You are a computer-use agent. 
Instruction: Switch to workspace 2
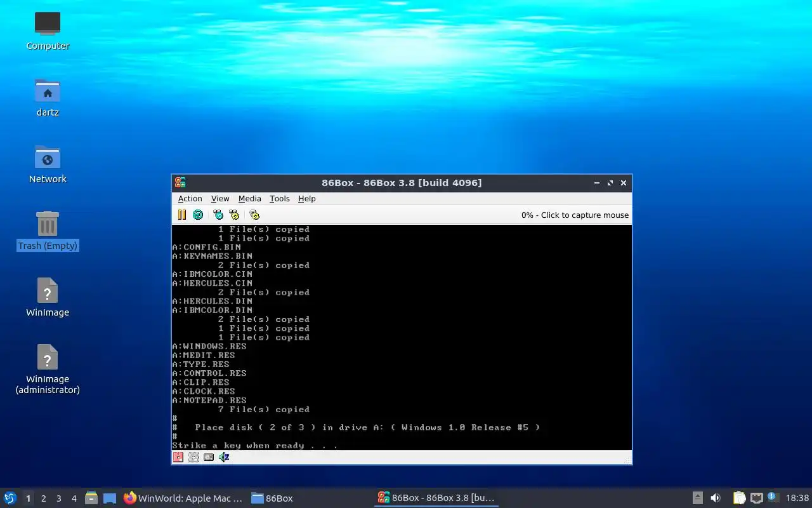(x=43, y=498)
